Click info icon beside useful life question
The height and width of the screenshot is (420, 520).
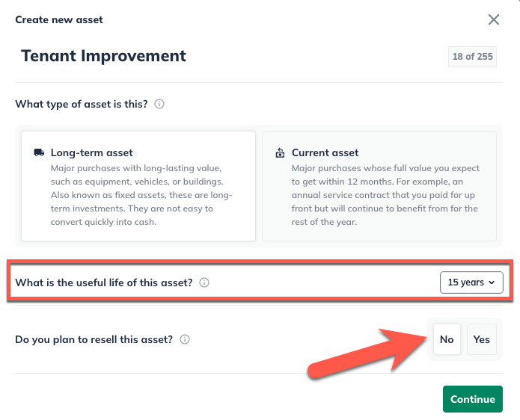point(204,282)
